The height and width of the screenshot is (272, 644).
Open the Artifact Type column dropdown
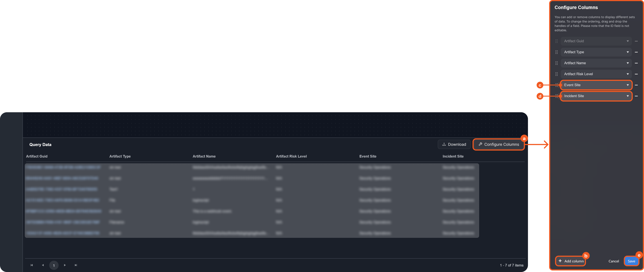596,52
